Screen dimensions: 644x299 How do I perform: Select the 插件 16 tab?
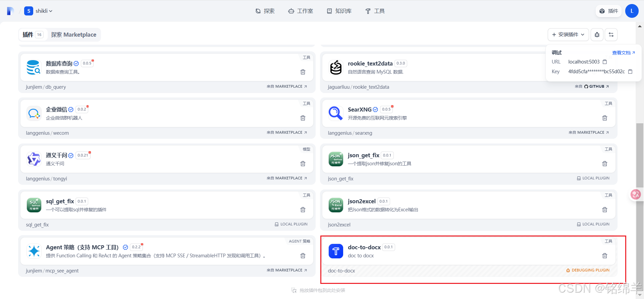(33, 35)
